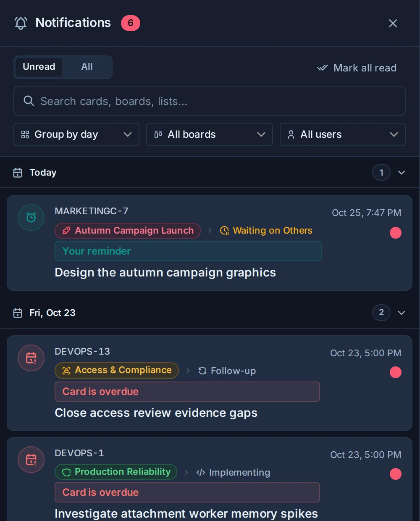Click the overdue calendar icon on DEVOPS-1
This screenshot has height=521, width=420.
point(31,460)
